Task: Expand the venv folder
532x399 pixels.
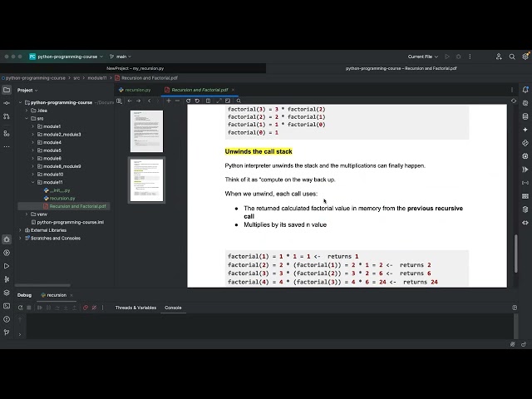Action: 27,214
